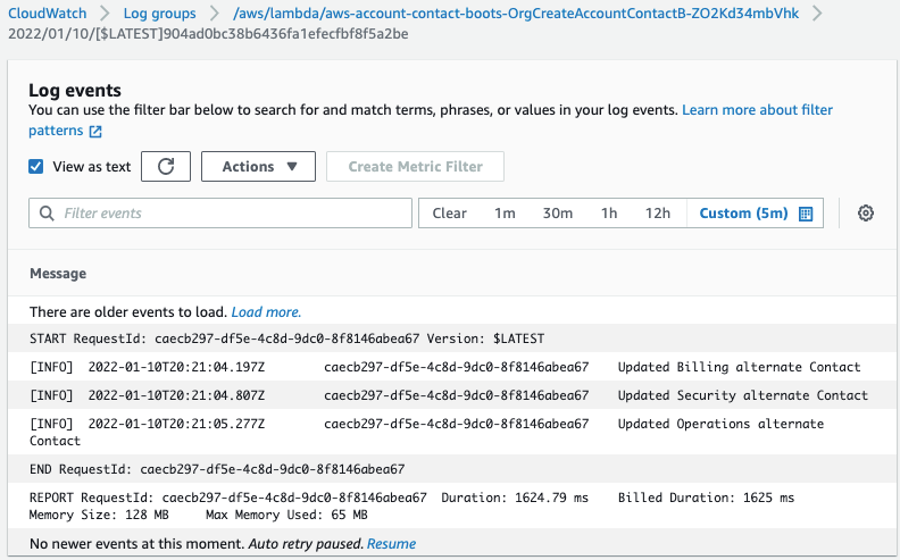The width and height of the screenshot is (902, 560).
Task: Click 'Max Memory Used: 65 MB' text
Action: [286, 515]
